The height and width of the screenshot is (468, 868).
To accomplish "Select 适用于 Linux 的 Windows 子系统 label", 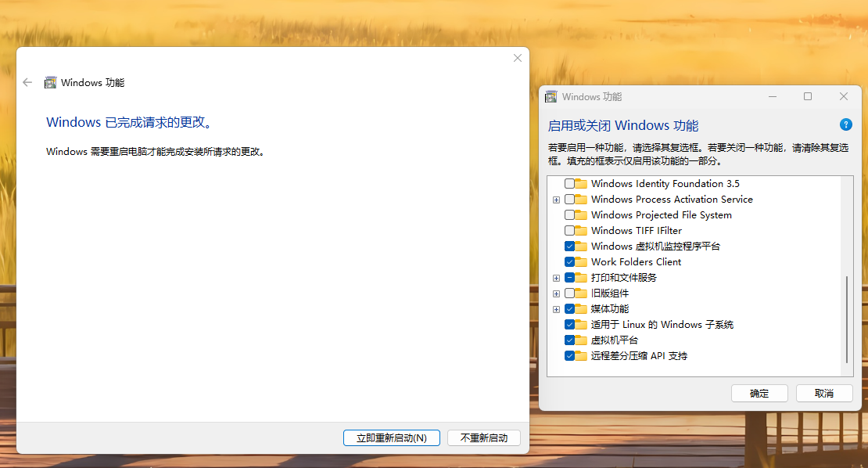I will pos(662,325).
